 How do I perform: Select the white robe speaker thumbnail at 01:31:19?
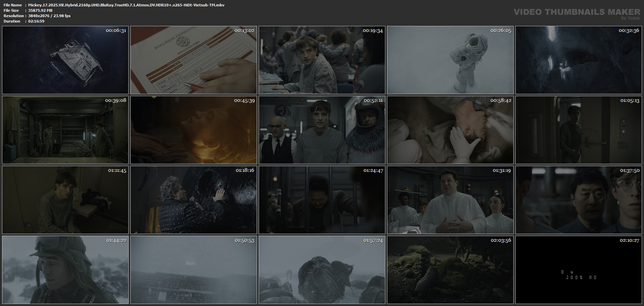pos(450,200)
